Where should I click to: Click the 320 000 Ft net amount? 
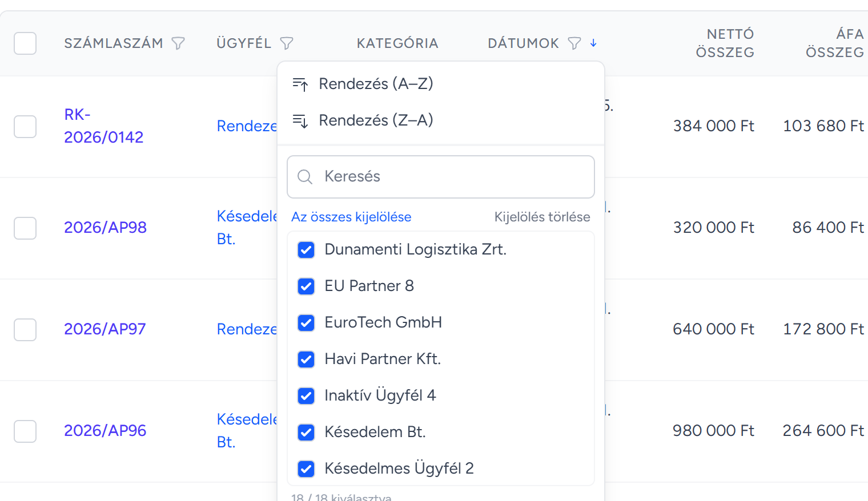click(x=713, y=227)
